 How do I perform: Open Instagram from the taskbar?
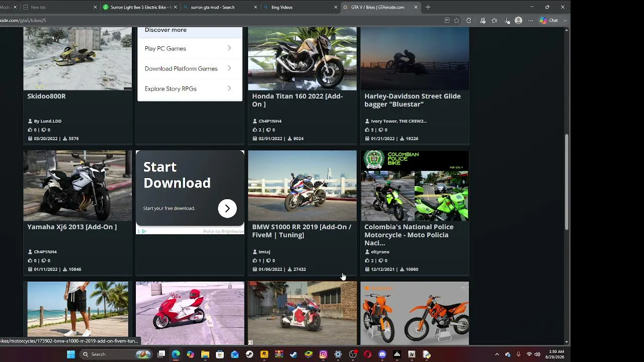[323, 354]
